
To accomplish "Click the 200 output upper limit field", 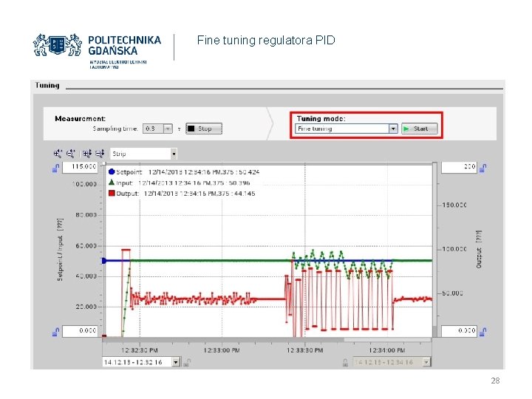I will click(x=460, y=167).
